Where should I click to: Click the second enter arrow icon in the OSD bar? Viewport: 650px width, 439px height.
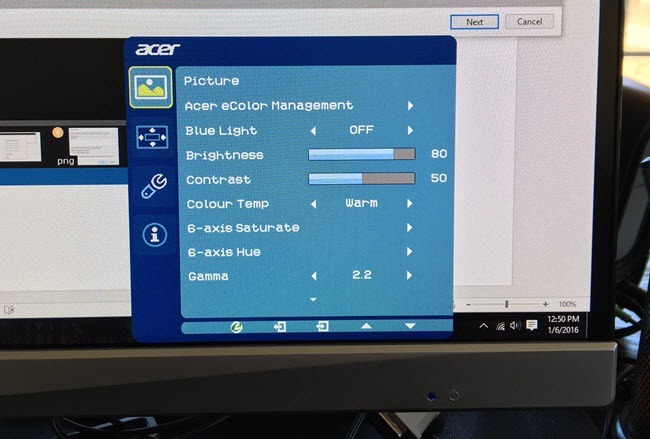(322, 326)
